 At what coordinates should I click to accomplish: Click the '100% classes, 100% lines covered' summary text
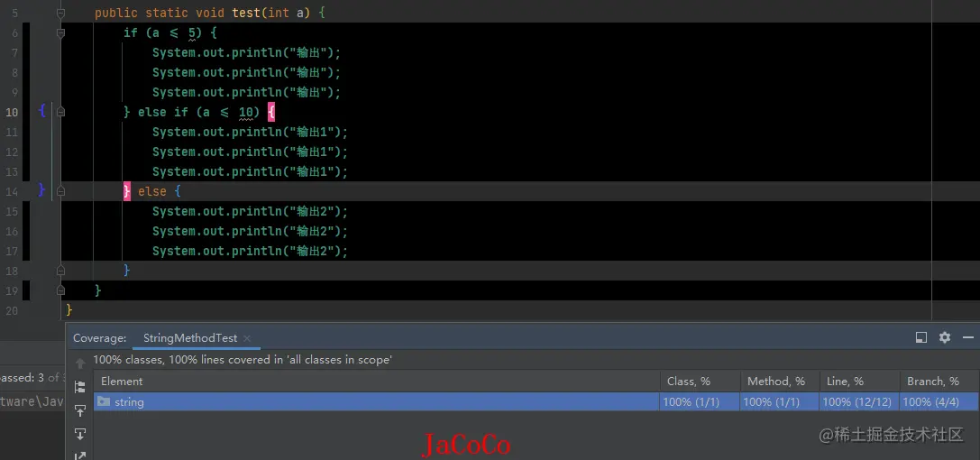click(243, 360)
